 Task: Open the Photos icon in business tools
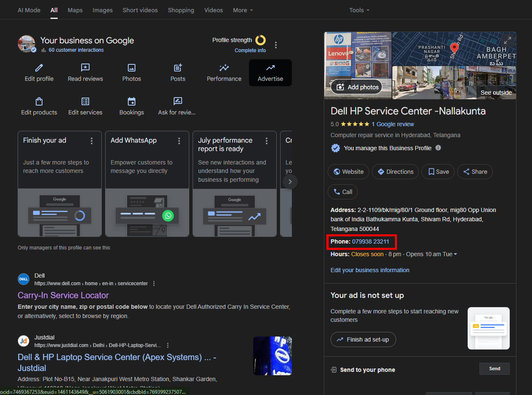[132, 68]
